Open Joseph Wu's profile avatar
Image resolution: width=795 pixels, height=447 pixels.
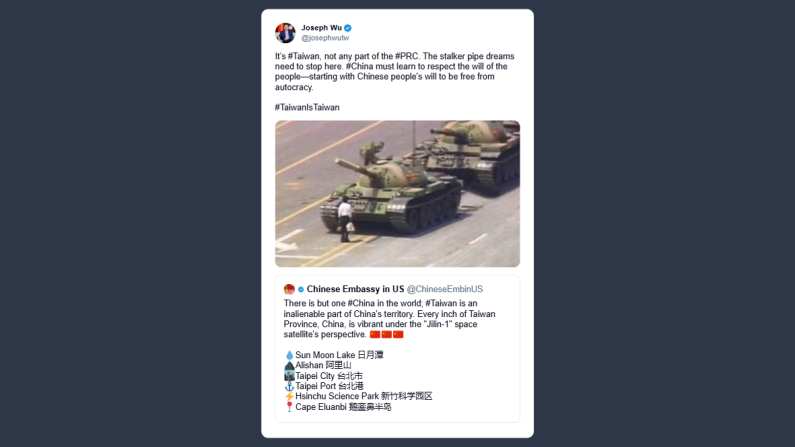click(285, 33)
